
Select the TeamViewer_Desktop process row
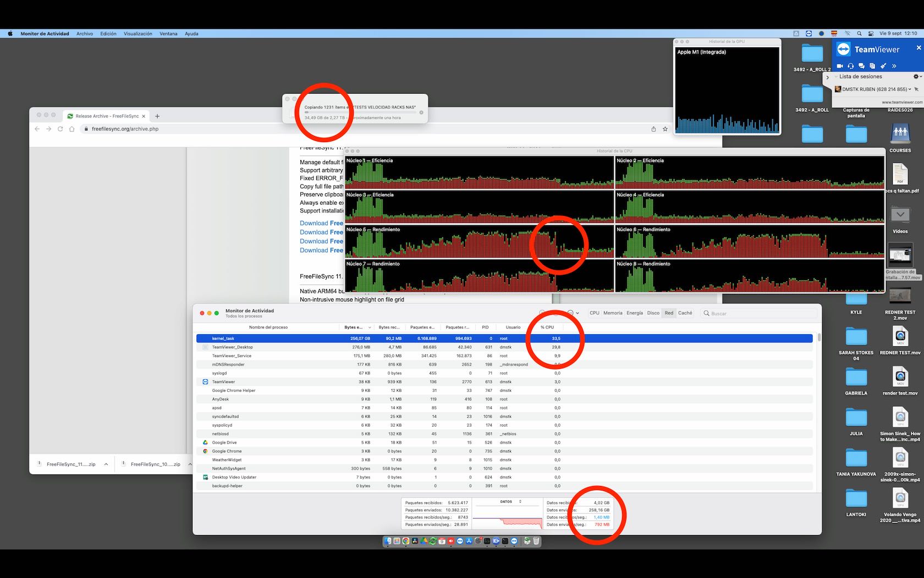[504, 347]
